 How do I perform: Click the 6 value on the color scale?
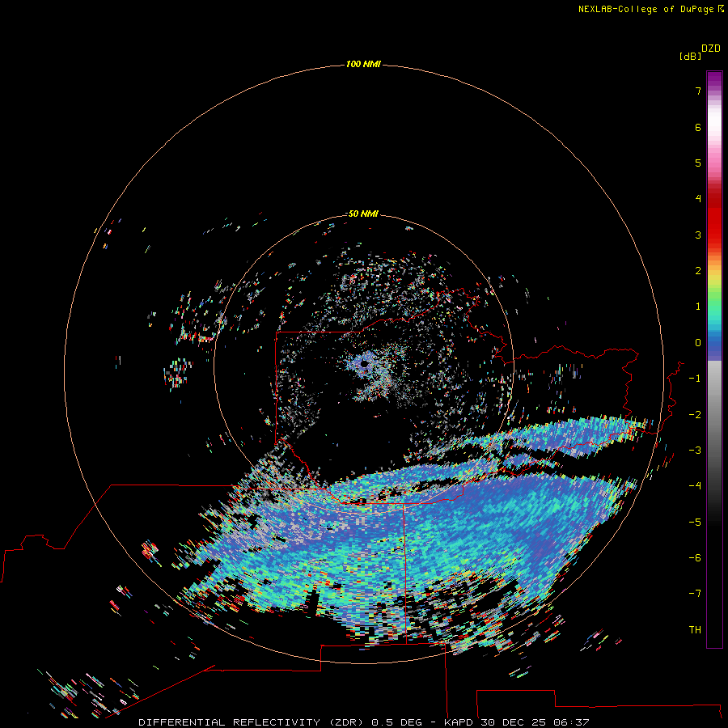point(698,127)
